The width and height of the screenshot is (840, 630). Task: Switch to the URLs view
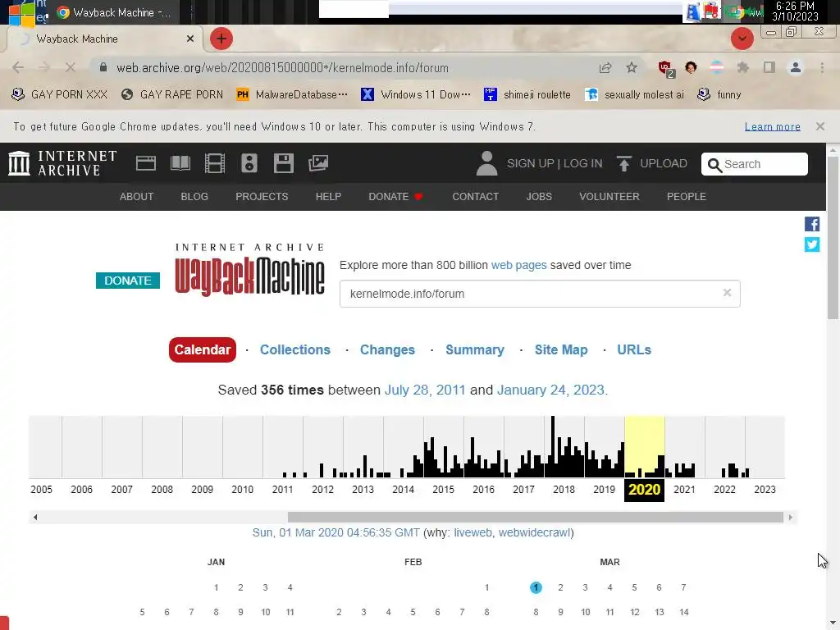[x=634, y=349]
